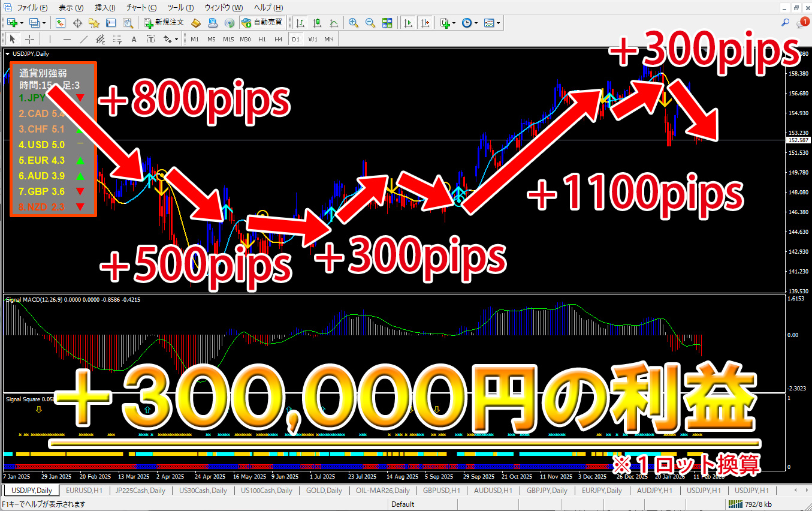Click the 新規注文 new order button
This screenshot has height=511, width=812.
pyautogui.click(x=163, y=23)
